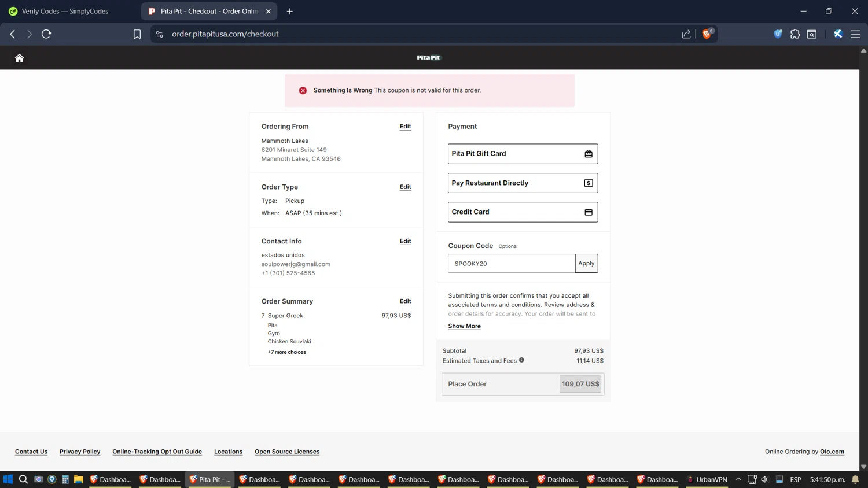
Task: Visit the Olo.com link
Action: [x=832, y=452]
